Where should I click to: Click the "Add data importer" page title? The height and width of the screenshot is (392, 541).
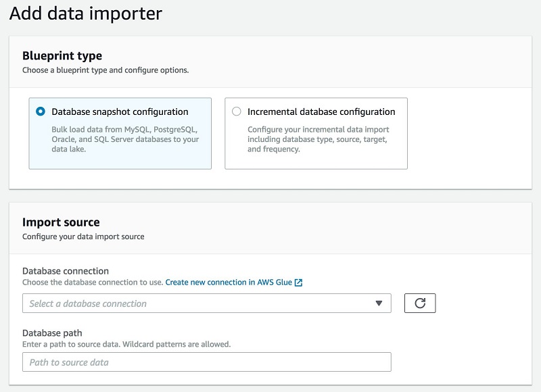click(x=86, y=14)
